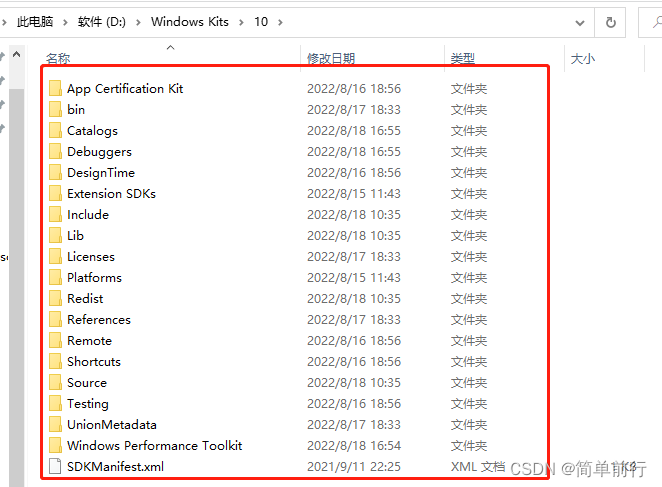Select the Extension SDKs folder name
The height and width of the screenshot is (487, 662).
[x=111, y=193]
